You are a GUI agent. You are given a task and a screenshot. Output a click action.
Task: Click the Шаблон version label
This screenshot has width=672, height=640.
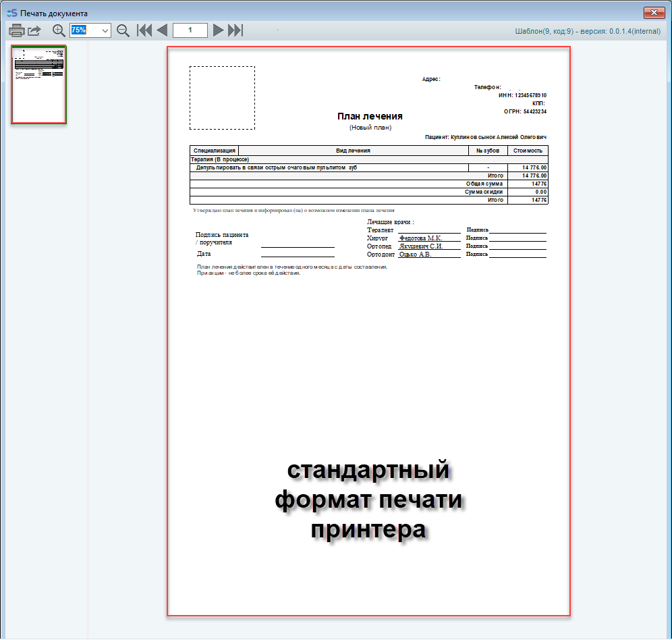click(588, 31)
